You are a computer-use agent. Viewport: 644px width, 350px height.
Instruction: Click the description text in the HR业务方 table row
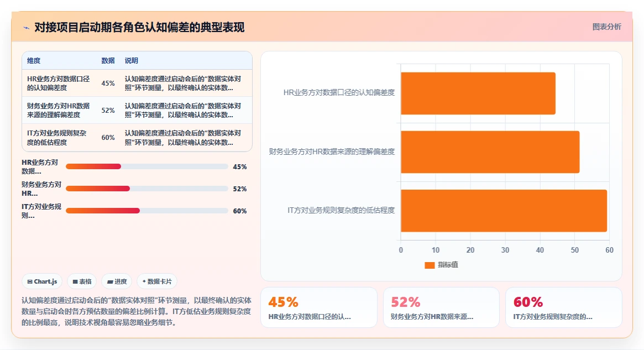pyautogui.click(x=183, y=83)
